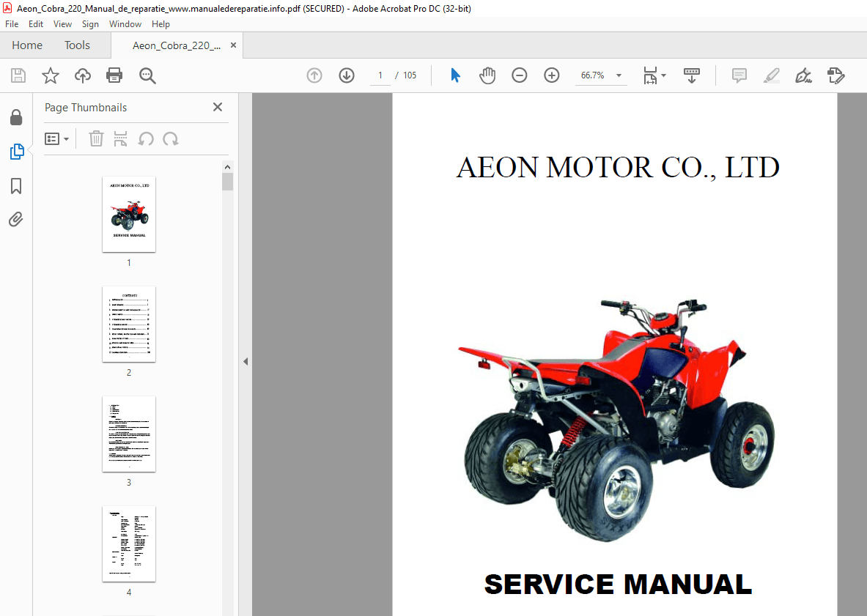Viewport: 867px width, 616px height.
Task: Select the Hand tool for panning
Action: (487, 75)
